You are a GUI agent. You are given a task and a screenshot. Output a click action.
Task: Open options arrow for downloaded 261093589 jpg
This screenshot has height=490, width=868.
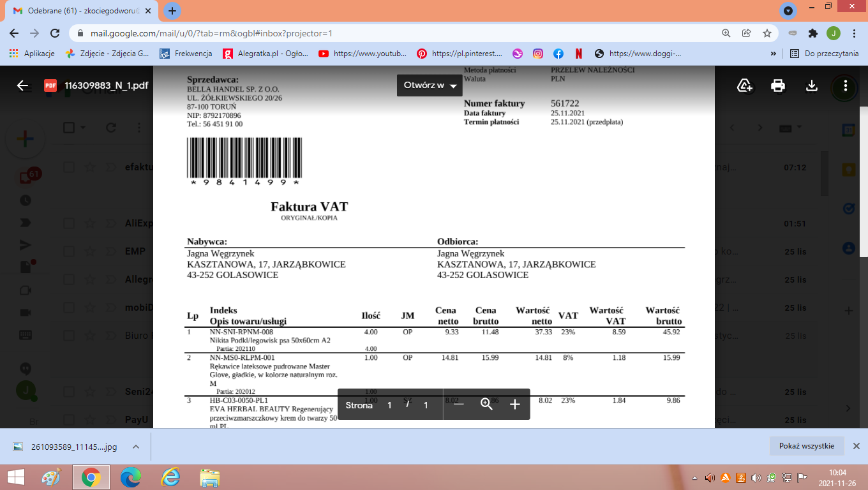pyautogui.click(x=135, y=447)
